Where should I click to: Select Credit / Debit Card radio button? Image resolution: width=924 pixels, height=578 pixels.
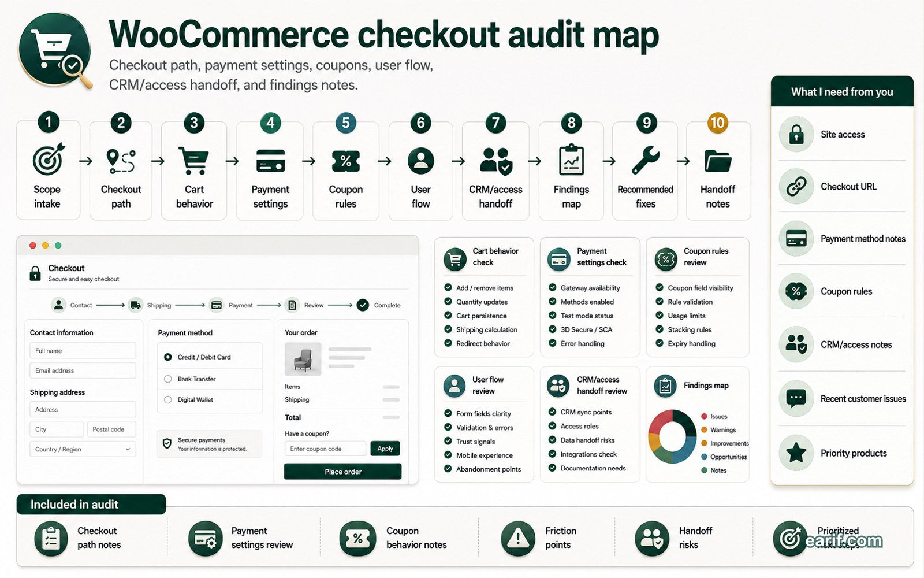[x=168, y=357]
